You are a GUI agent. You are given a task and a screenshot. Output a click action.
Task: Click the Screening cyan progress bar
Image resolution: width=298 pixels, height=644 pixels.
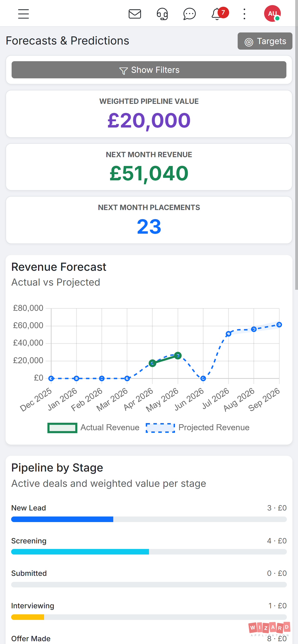80,552
